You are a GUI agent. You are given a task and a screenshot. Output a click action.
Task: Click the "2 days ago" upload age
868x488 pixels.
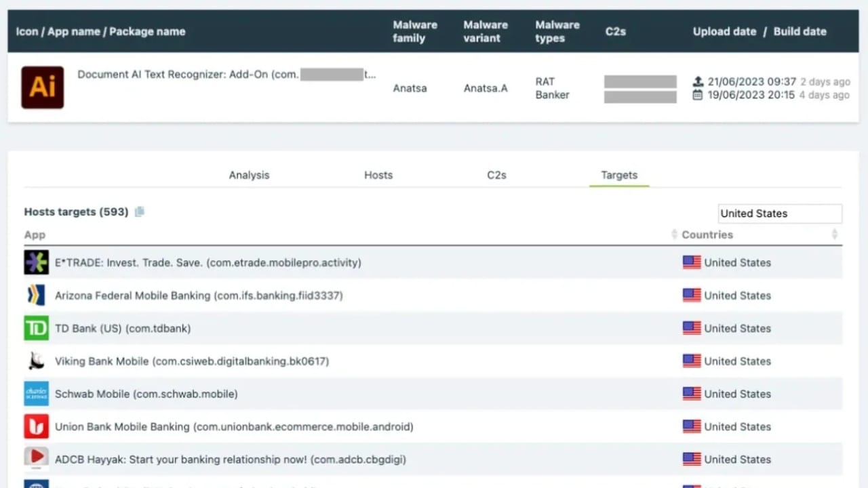(x=825, y=81)
